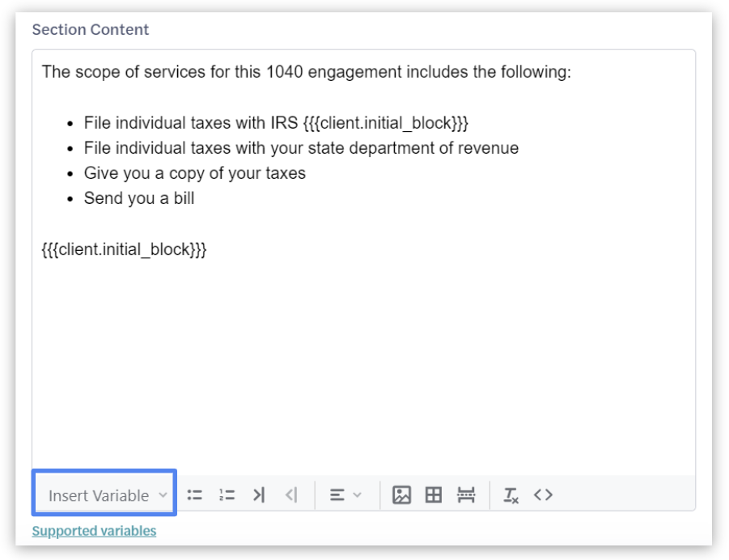Apply numbered list formatting
This screenshot has height=560, width=729.
pos(227,495)
